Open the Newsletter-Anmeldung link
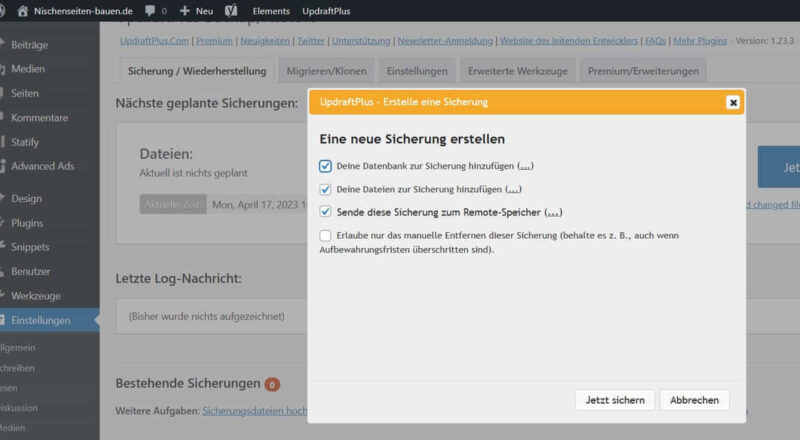This screenshot has height=440, width=800. pos(445,41)
